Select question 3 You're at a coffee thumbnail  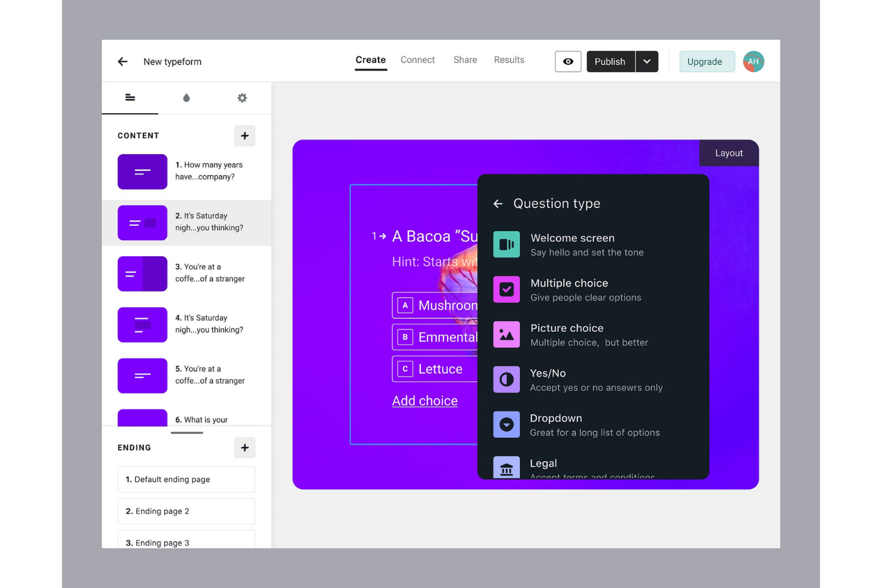pyautogui.click(x=142, y=273)
